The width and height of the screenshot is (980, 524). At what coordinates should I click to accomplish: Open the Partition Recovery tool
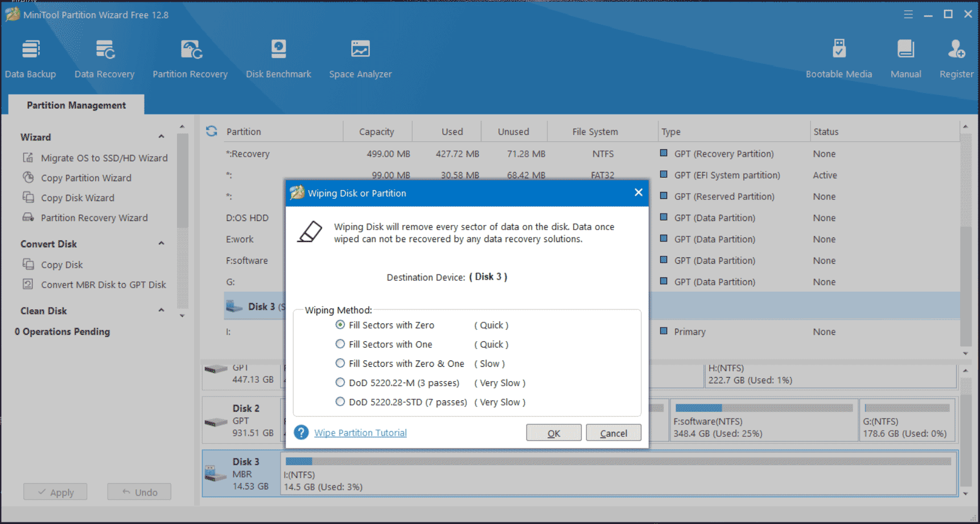(190, 59)
